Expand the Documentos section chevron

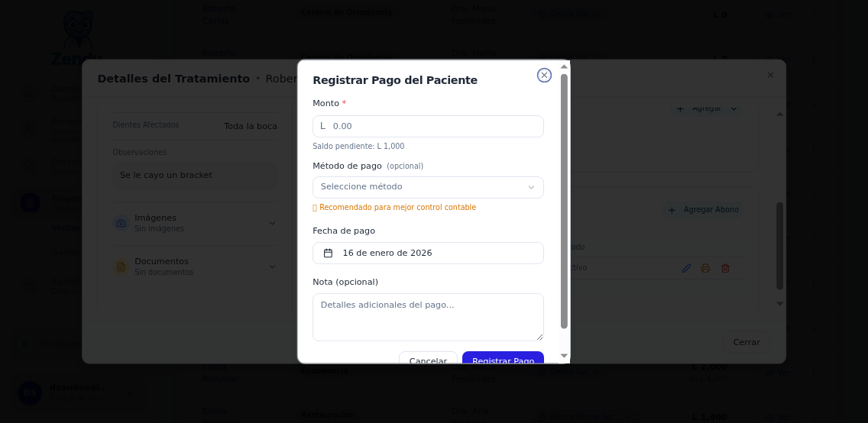272,266
